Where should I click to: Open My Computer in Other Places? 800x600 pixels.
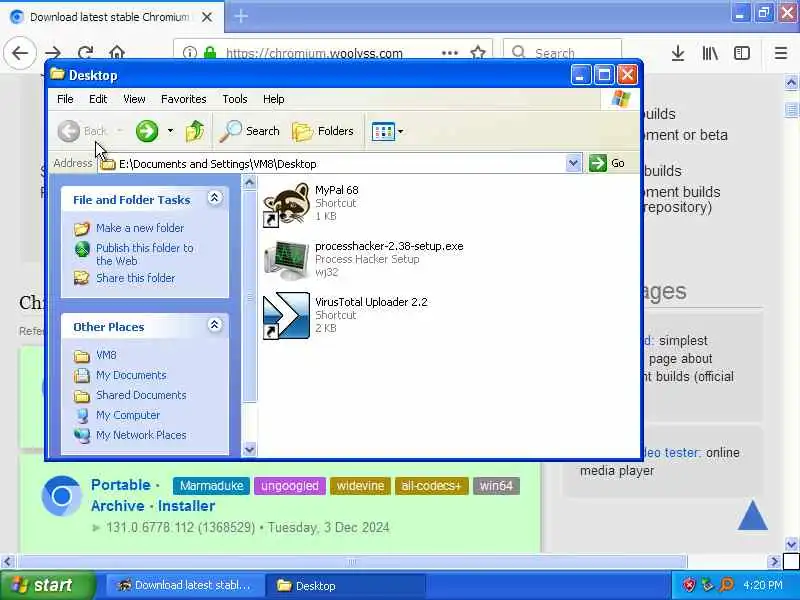128,415
